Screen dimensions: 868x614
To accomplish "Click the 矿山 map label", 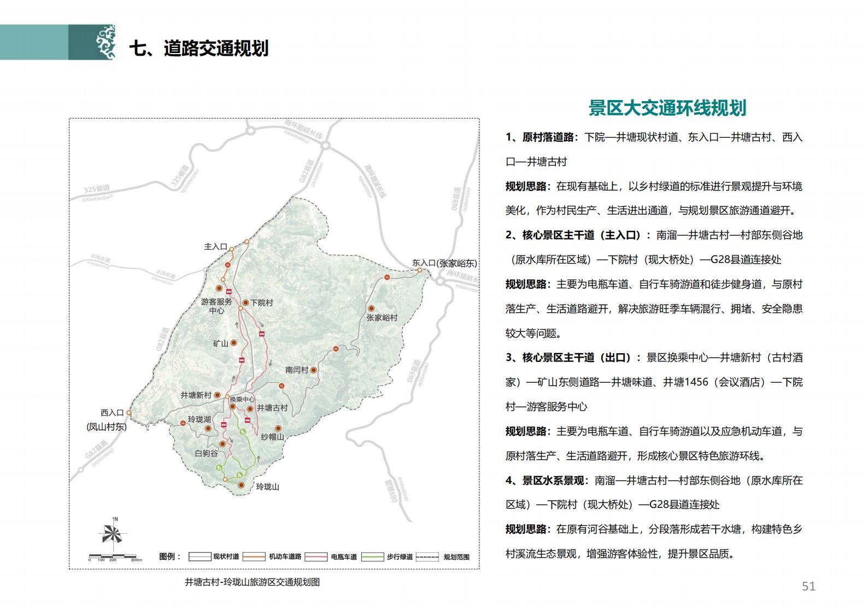I will (x=221, y=343).
